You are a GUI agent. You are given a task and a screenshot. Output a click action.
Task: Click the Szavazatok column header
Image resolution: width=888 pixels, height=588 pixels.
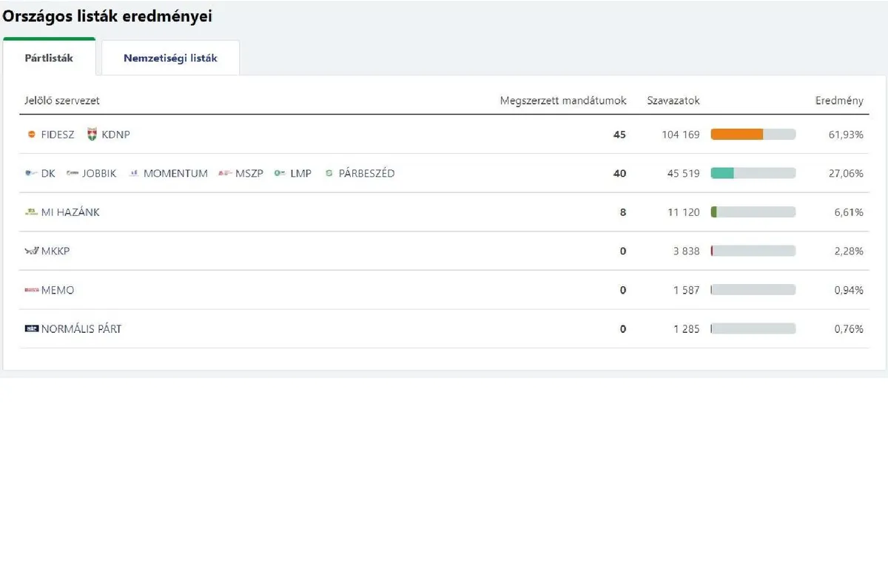coord(673,101)
